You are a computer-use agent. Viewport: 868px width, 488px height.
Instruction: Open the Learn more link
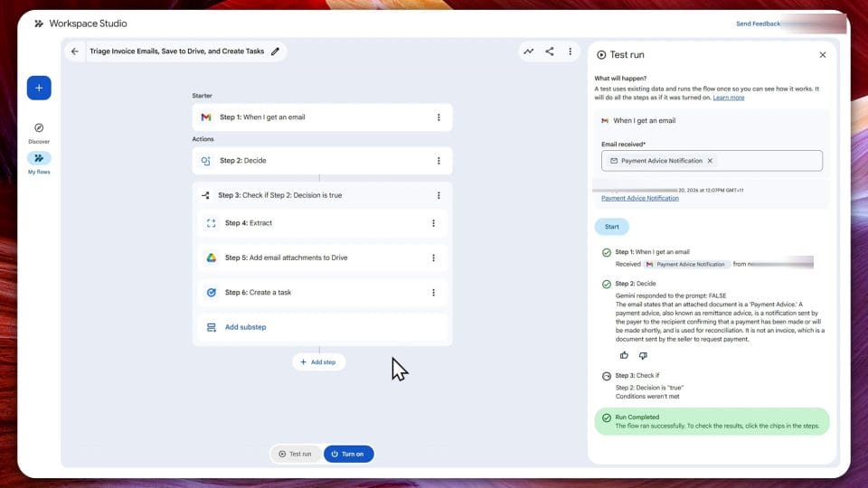[729, 98]
